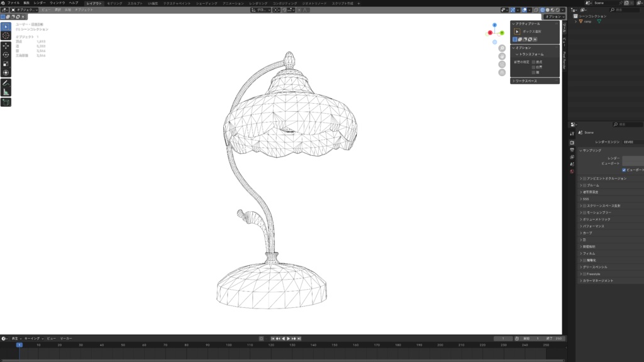Viewport: 644px width, 362px height.
Task: Click the オプション button in the viewport corner
Action: [553, 18]
